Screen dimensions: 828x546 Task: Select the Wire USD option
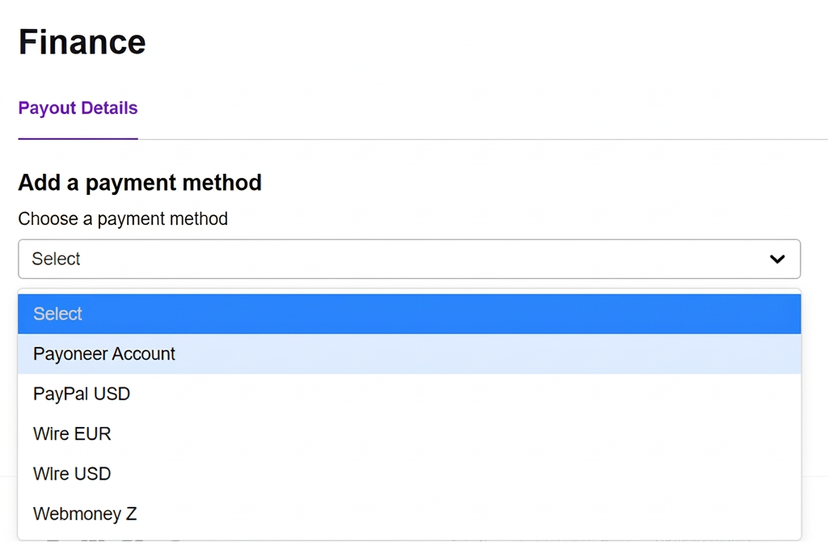click(409, 474)
